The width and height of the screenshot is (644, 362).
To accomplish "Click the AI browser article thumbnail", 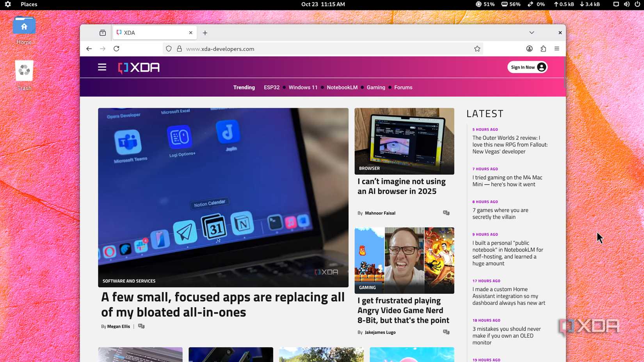I will coord(404,141).
